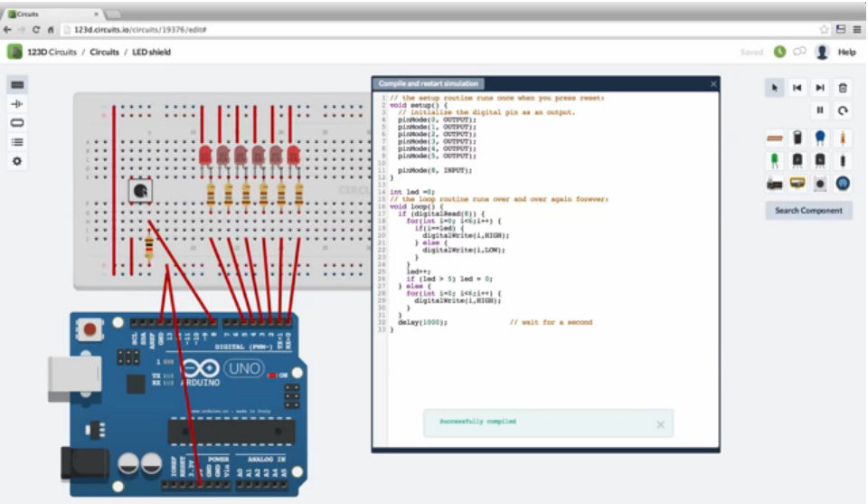Pick the blue ceramic capacitor component

820,138
